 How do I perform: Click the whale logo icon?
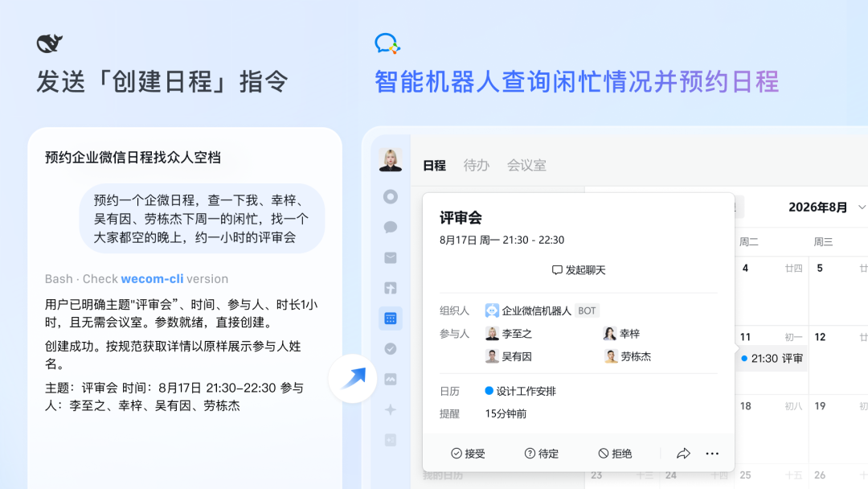tap(49, 43)
